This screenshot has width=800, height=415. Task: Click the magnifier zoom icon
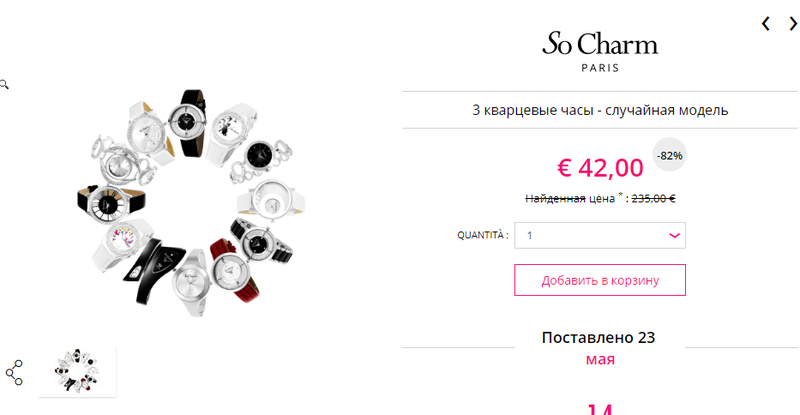4,84
